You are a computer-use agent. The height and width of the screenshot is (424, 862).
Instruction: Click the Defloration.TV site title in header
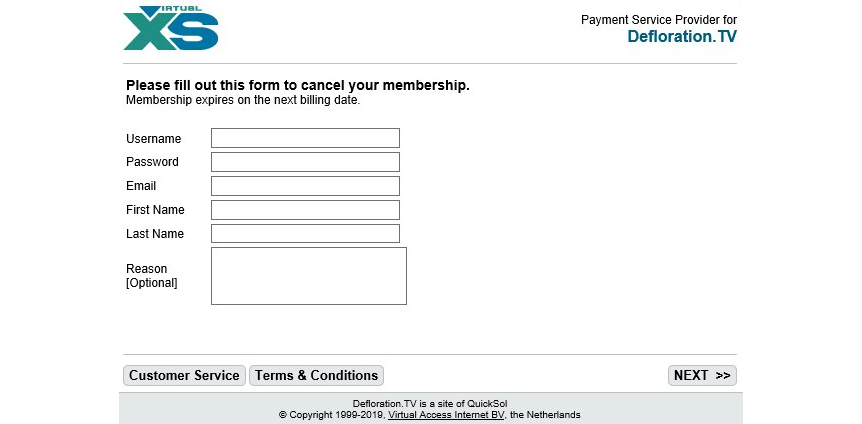[682, 37]
